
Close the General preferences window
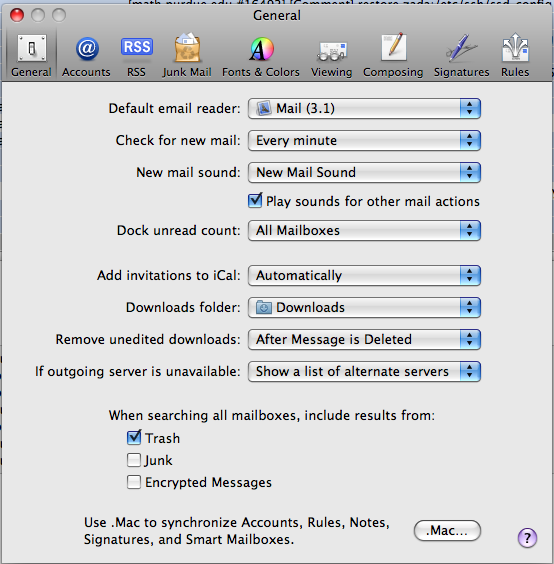coord(17,15)
